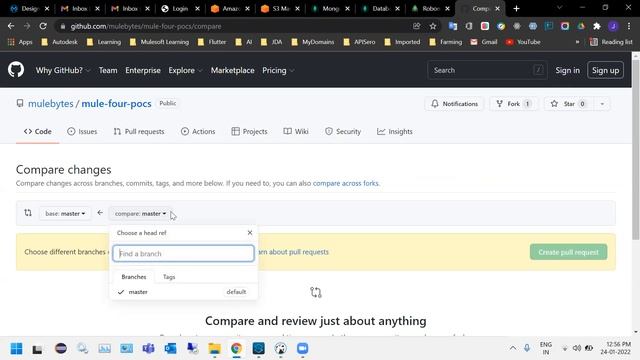This screenshot has height=360, width=640.
Task: Select the Branches tab in popup
Action: 133,277
